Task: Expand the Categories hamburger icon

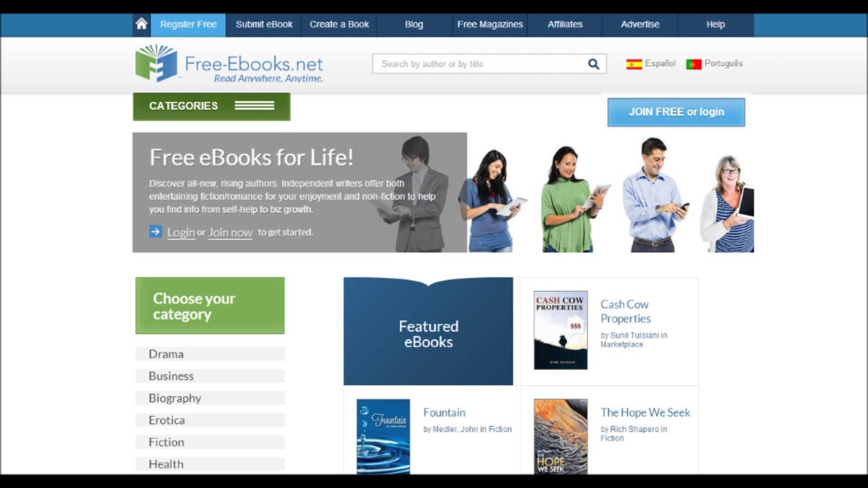Action: coord(254,106)
